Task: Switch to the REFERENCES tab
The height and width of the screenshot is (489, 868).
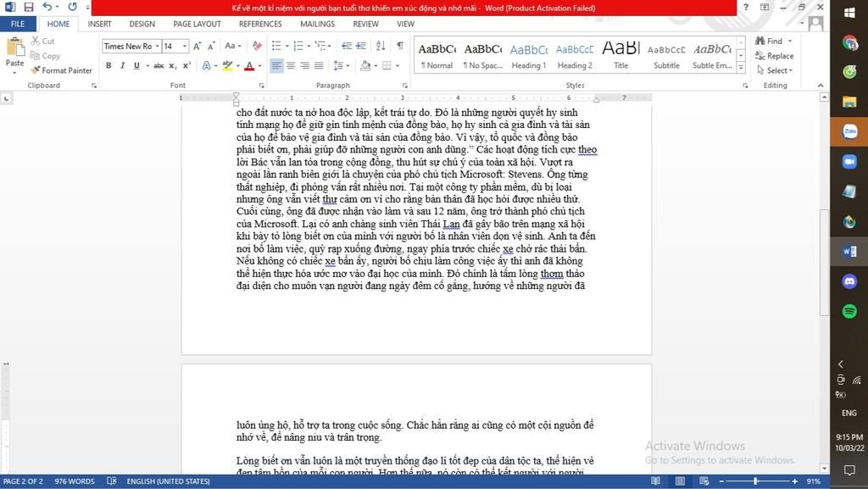Action: (x=260, y=24)
